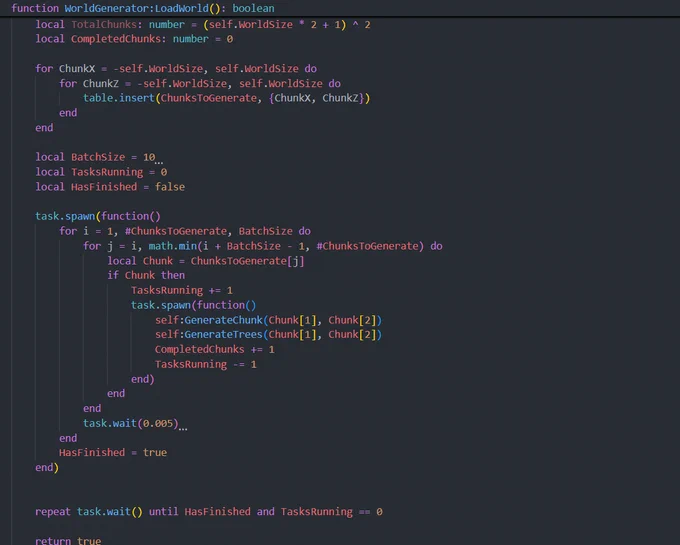The image size is (680, 545).
Task: Click 'ChunksToGenerate[j]' index expression
Action: pyautogui.click(x=247, y=261)
